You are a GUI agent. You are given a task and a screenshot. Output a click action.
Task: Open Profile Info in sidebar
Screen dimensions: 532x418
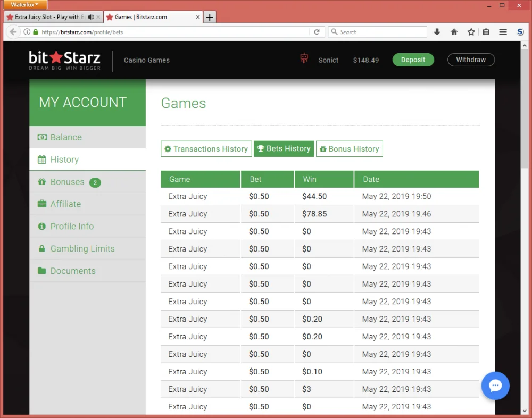pos(88,227)
